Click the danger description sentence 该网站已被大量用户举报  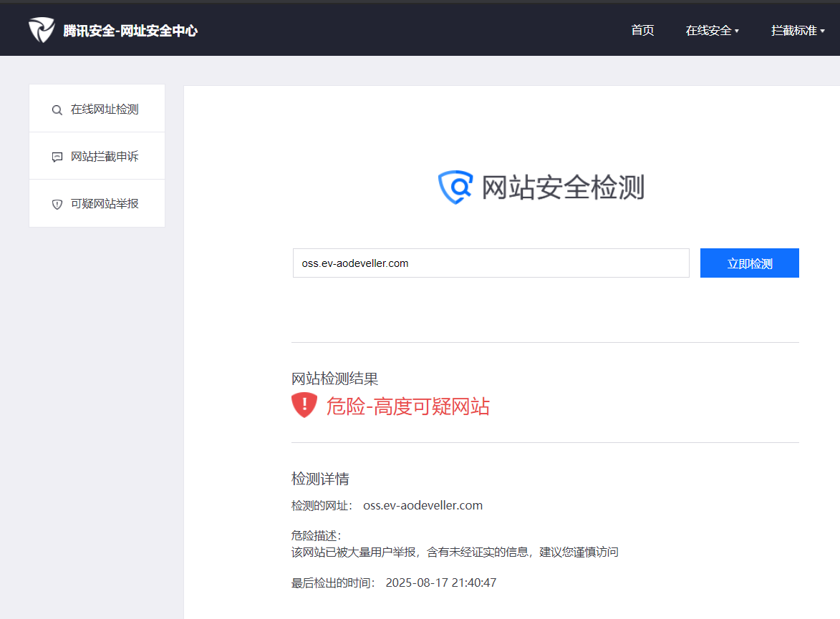click(x=455, y=552)
